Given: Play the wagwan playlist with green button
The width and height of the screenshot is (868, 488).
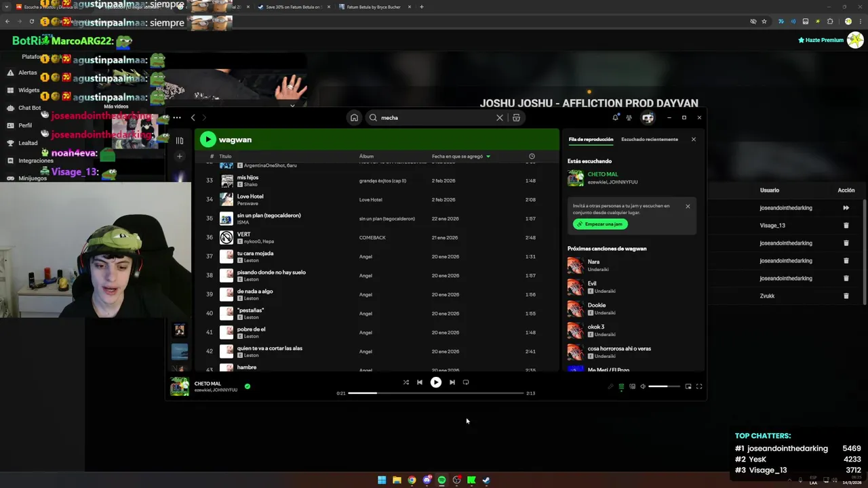Looking at the screenshot, I should point(208,140).
